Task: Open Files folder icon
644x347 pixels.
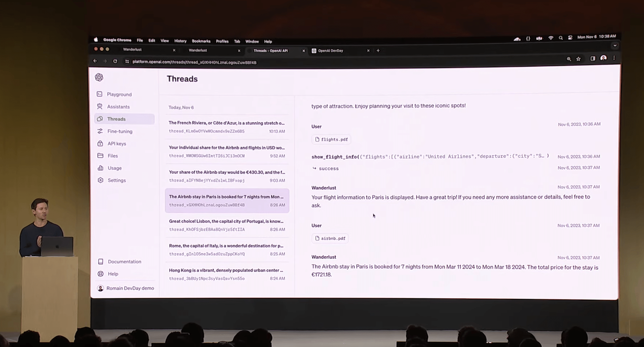Action: (x=100, y=156)
